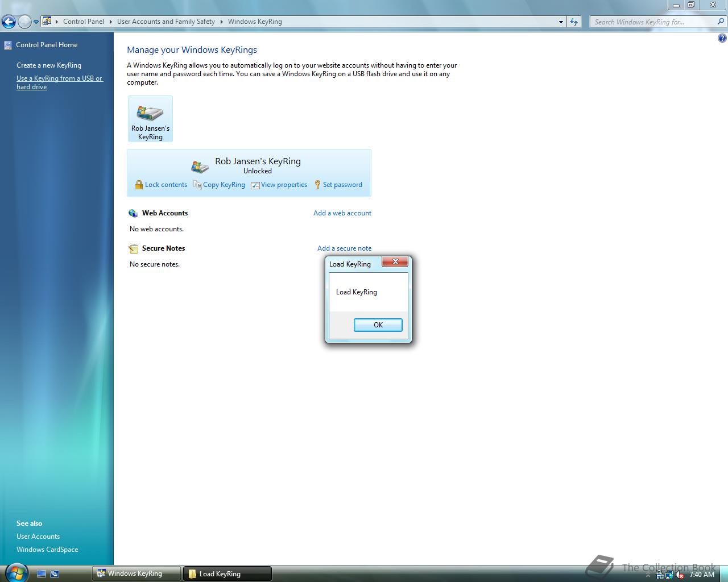Click the network tray icon
This screenshot has height=582, width=728.
point(669,575)
